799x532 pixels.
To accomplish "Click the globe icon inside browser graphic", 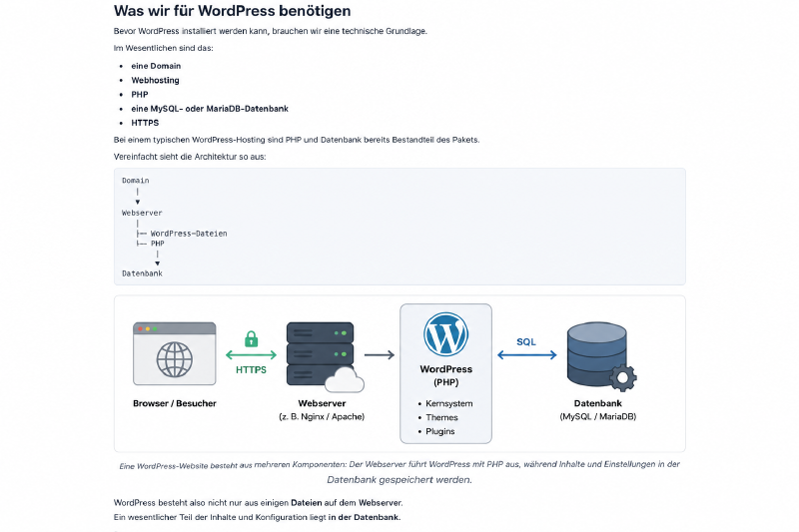I will click(x=174, y=359).
